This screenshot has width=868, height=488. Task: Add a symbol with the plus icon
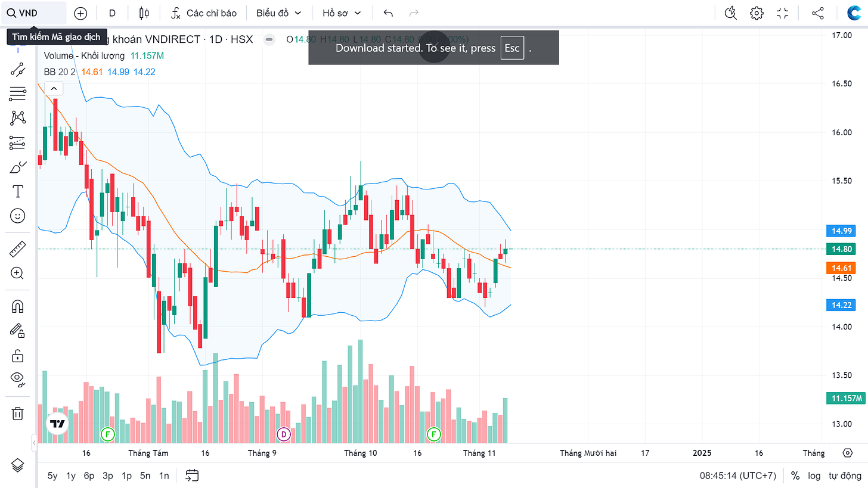[x=80, y=13]
